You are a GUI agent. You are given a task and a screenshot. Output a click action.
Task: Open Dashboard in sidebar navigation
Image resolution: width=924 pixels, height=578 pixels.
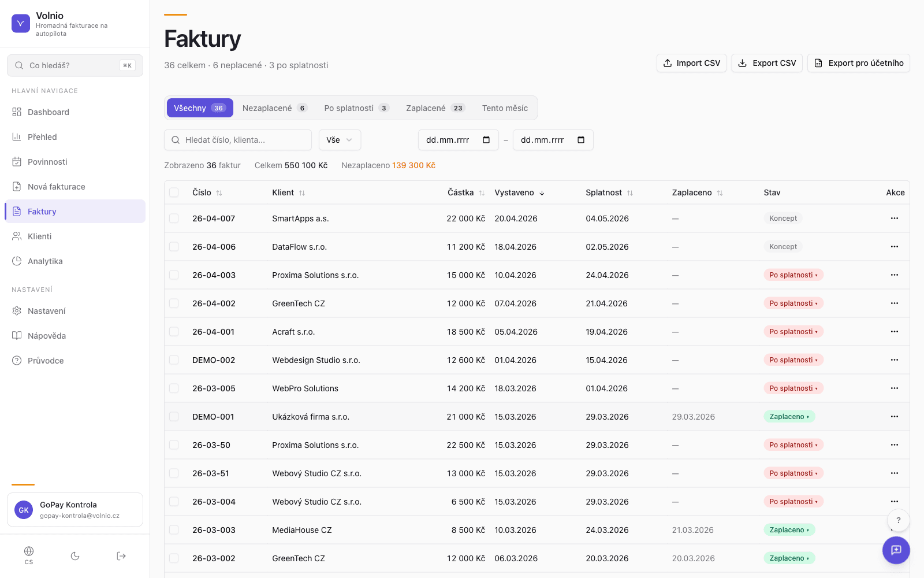(x=75, y=112)
